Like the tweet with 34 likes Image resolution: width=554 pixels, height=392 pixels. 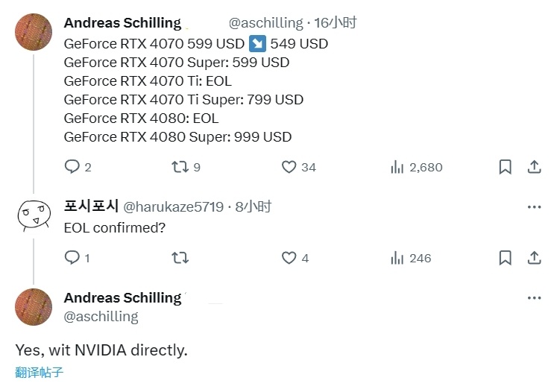289,167
